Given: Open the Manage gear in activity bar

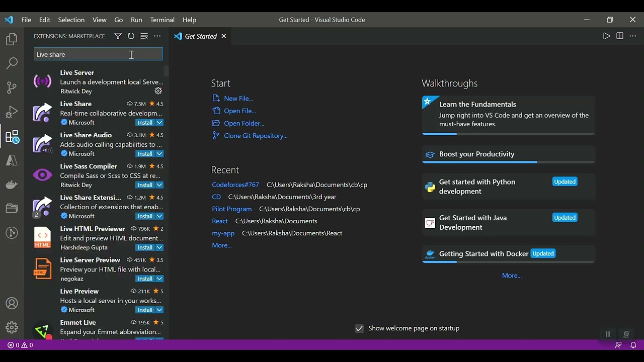Looking at the screenshot, I should (12, 328).
